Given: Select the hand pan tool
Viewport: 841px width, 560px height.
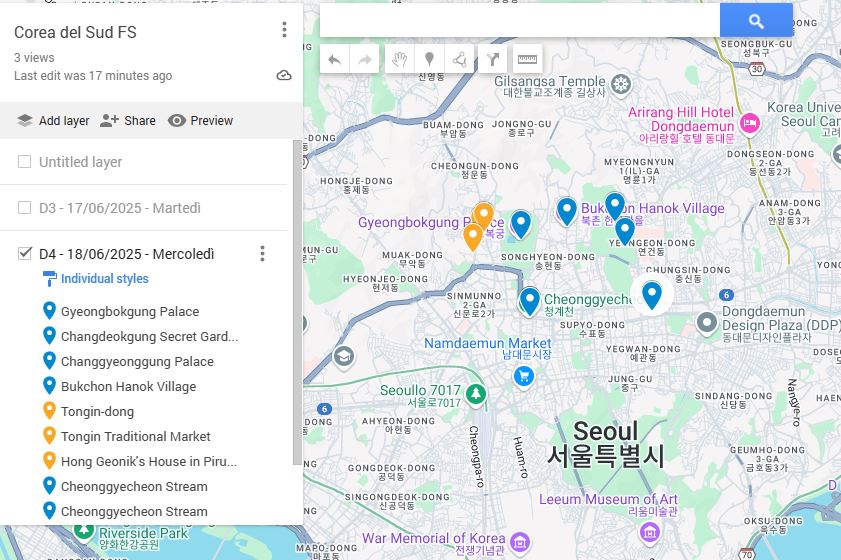Looking at the screenshot, I should 399,59.
